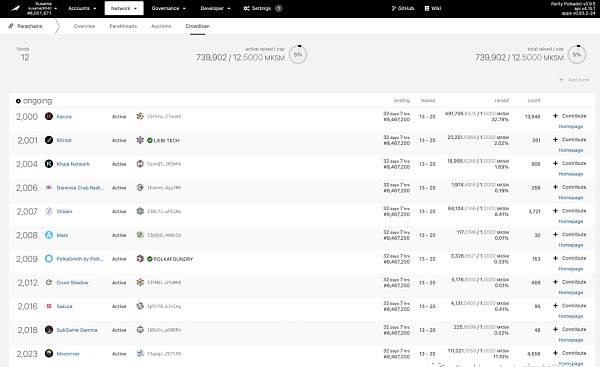The image size is (600, 367).
Task: Click the Karura logo icon
Action: coord(49,116)
